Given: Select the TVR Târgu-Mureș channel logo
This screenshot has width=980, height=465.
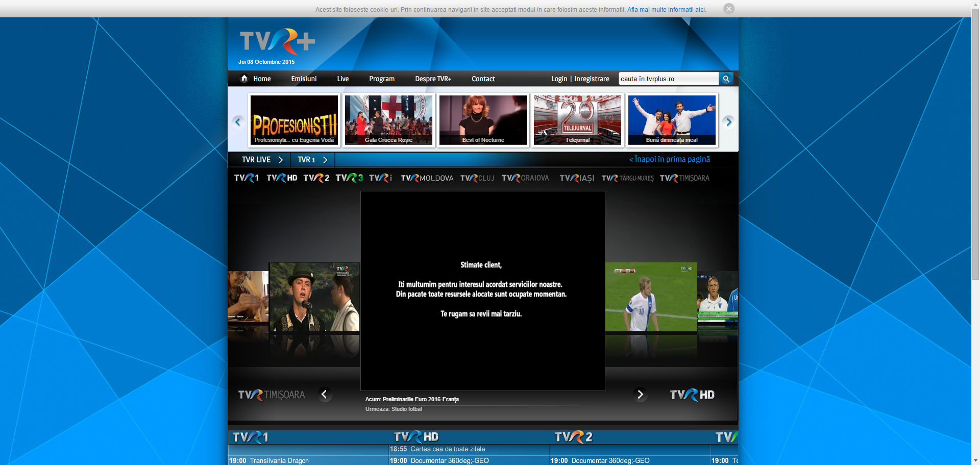Looking at the screenshot, I should click(x=627, y=178).
